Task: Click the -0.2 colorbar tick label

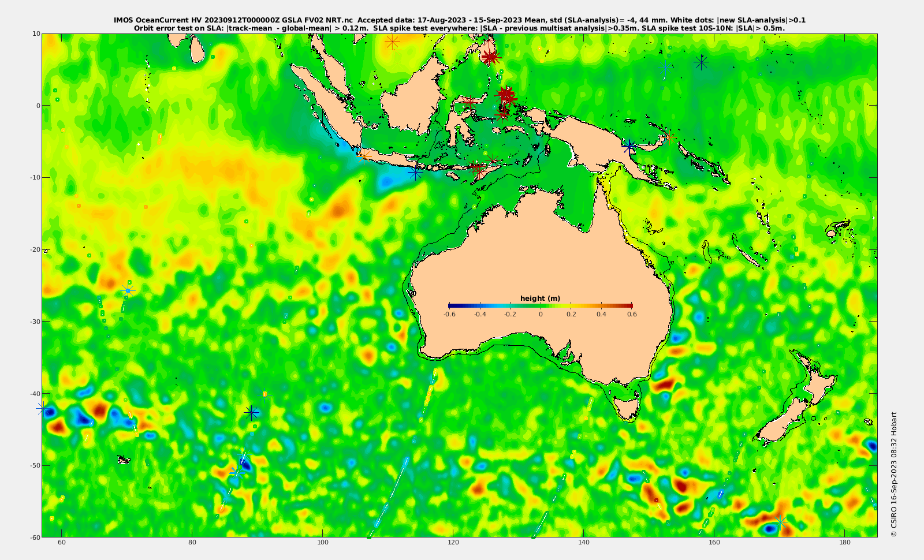Action: pos(510,314)
